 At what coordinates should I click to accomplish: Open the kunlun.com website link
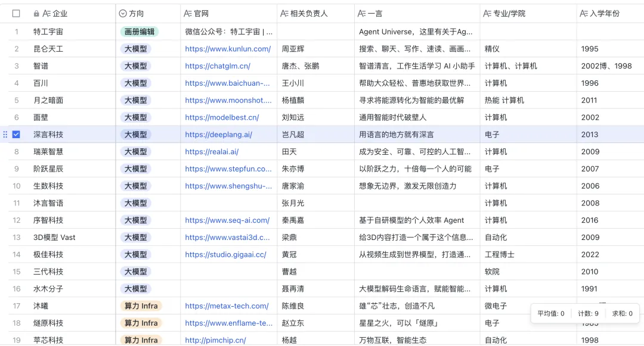click(228, 49)
